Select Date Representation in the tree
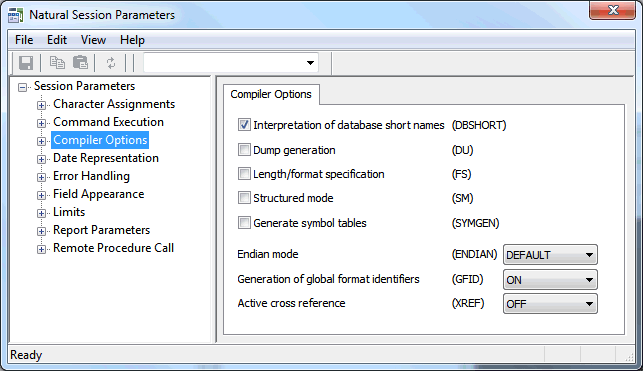Image resolution: width=643 pixels, height=371 pixels. 106,158
